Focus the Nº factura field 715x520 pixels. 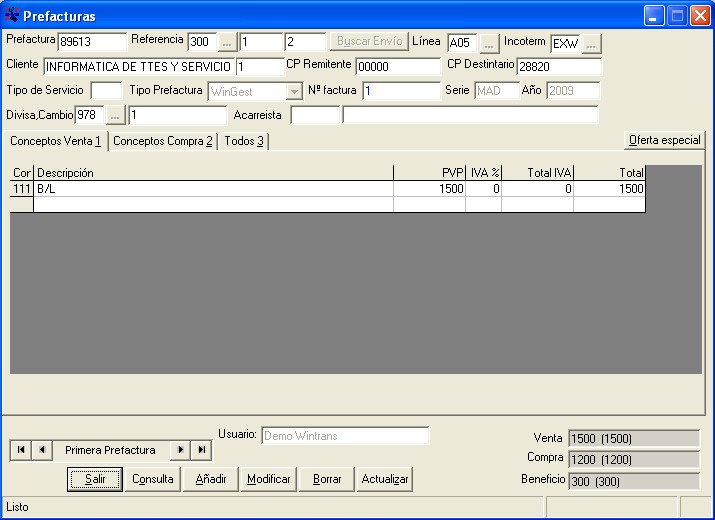coord(402,91)
